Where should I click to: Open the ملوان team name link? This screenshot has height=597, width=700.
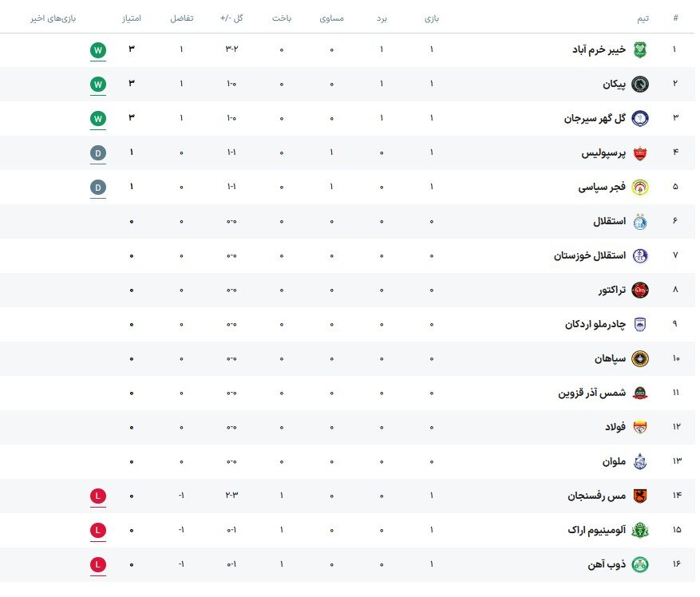click(614, 461)
